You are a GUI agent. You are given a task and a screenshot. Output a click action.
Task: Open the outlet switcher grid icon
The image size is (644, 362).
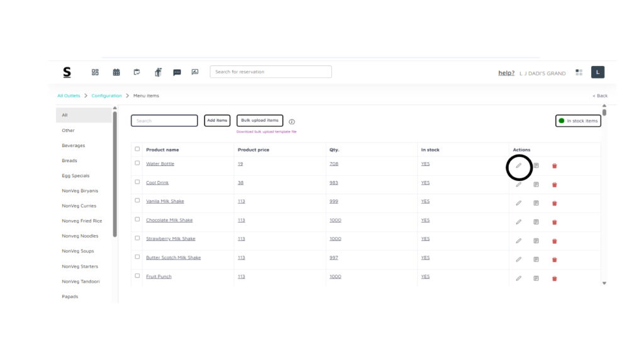coord(579,72)
